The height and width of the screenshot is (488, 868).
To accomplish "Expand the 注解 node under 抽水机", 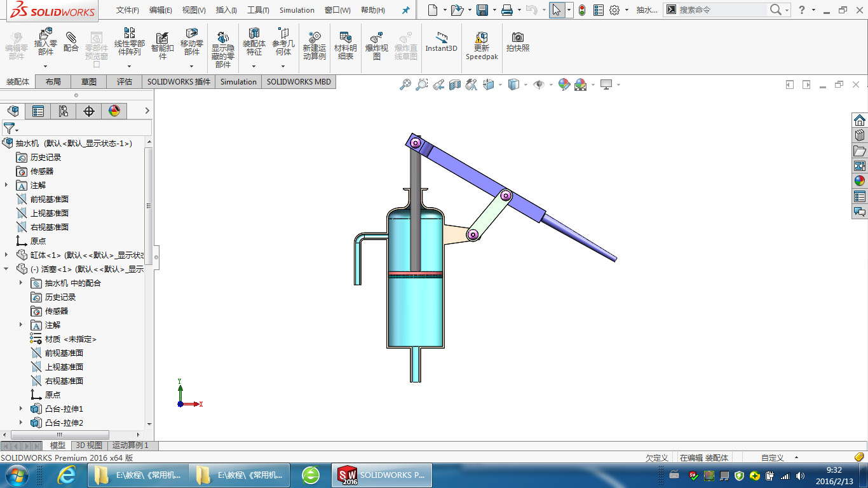I will tap(7, 185).
